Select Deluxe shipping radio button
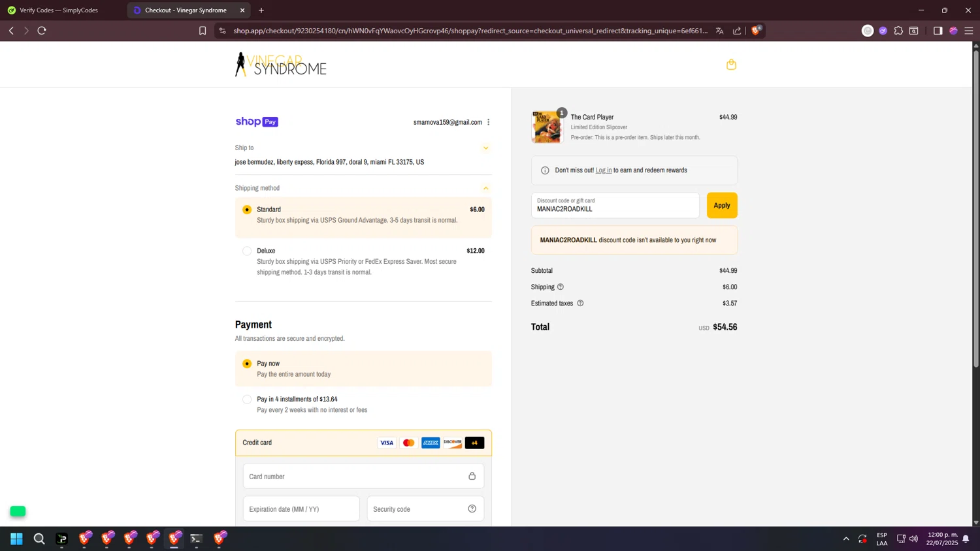This screenshot has width=980, height=551. 247,251
